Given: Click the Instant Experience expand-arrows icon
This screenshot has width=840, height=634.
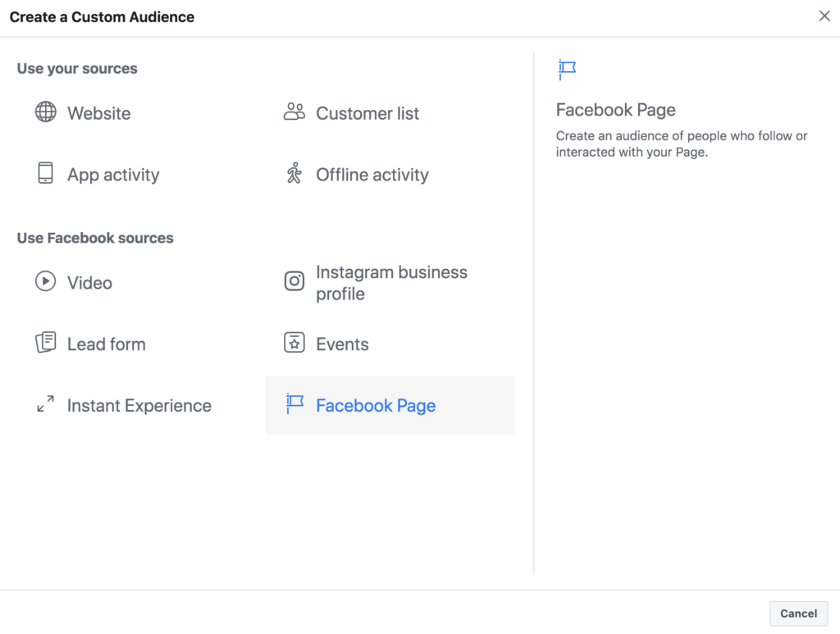Looking at the screenshot, I should 46,404.
